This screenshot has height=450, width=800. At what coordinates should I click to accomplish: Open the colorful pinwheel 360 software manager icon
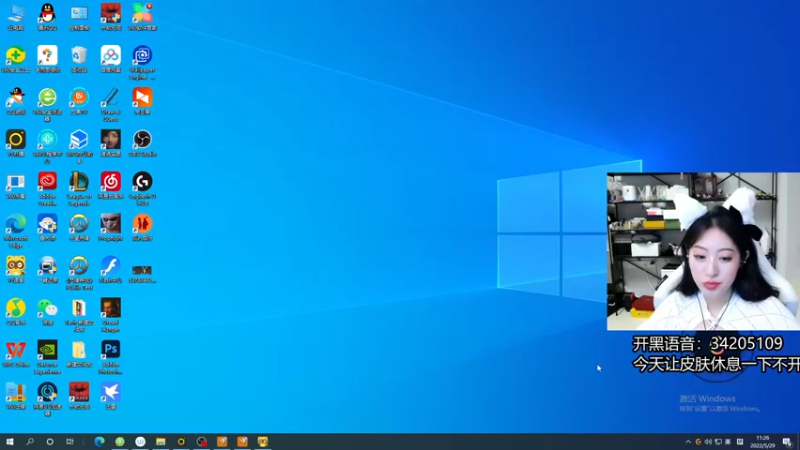[142, 16]
